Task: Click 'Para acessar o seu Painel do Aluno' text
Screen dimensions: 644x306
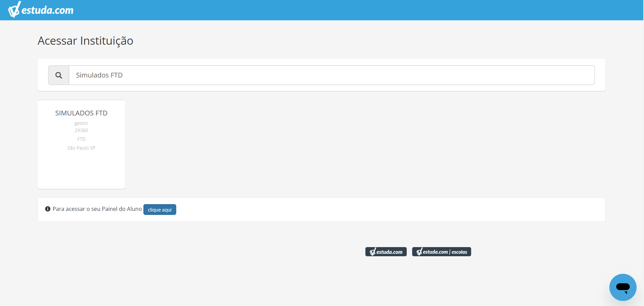Action: click(x=97, y=209)
